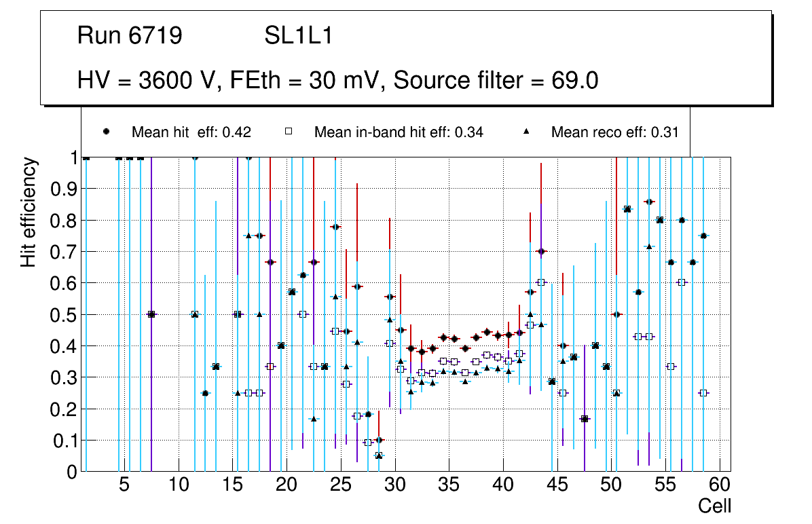Click the black triangle legend marker

pos(525,132)
